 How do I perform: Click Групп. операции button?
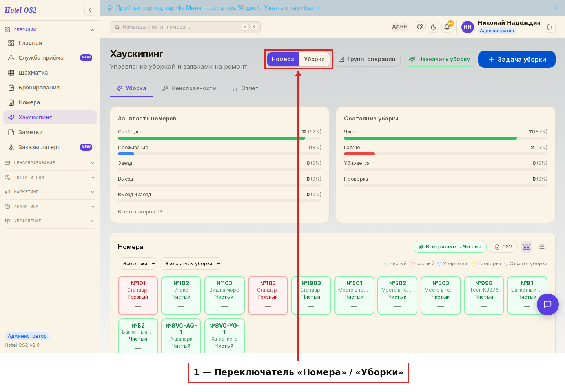(367, 59)
